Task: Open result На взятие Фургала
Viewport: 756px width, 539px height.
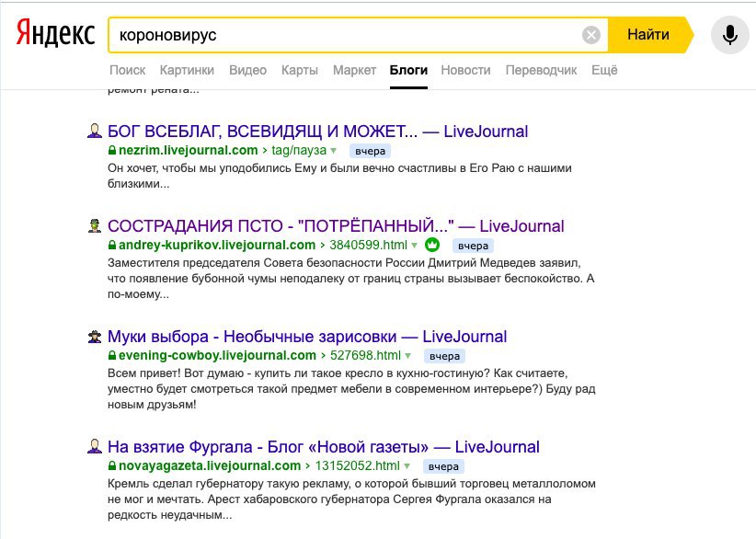Action: [x=324, y=446]
